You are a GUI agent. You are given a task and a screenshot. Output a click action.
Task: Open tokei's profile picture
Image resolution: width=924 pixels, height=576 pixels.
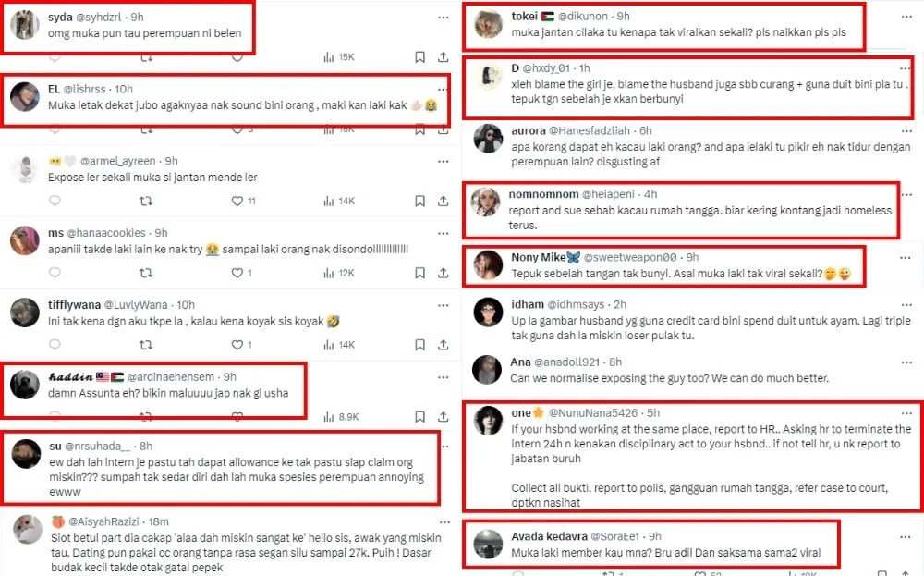coord(489,24)
